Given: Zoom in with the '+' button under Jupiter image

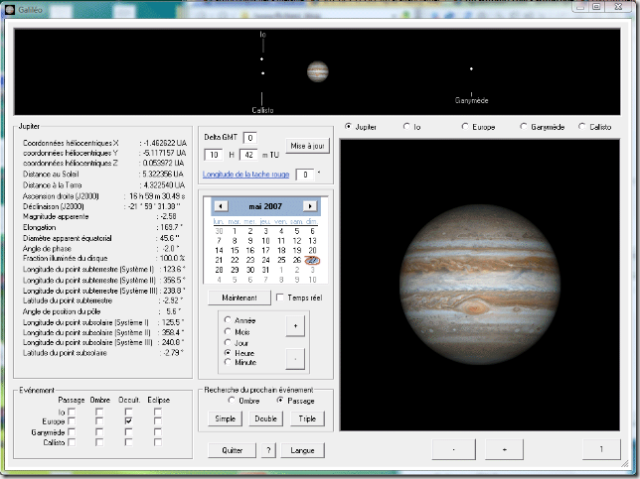Looking at the screenshot, I should [504, 450].
